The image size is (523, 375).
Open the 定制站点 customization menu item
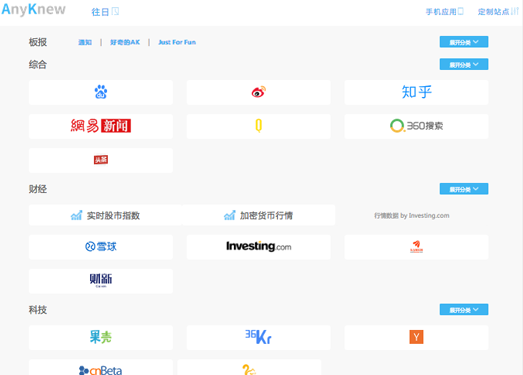(498, 12)
